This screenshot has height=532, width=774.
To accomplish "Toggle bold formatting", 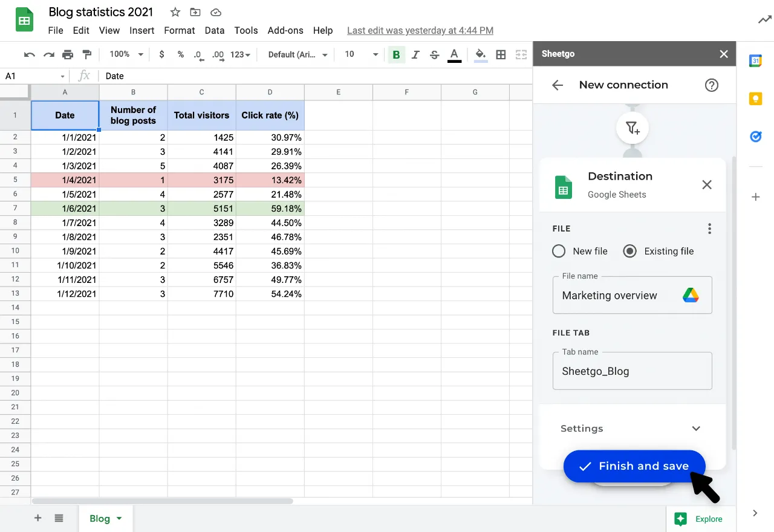I will 396,54.
